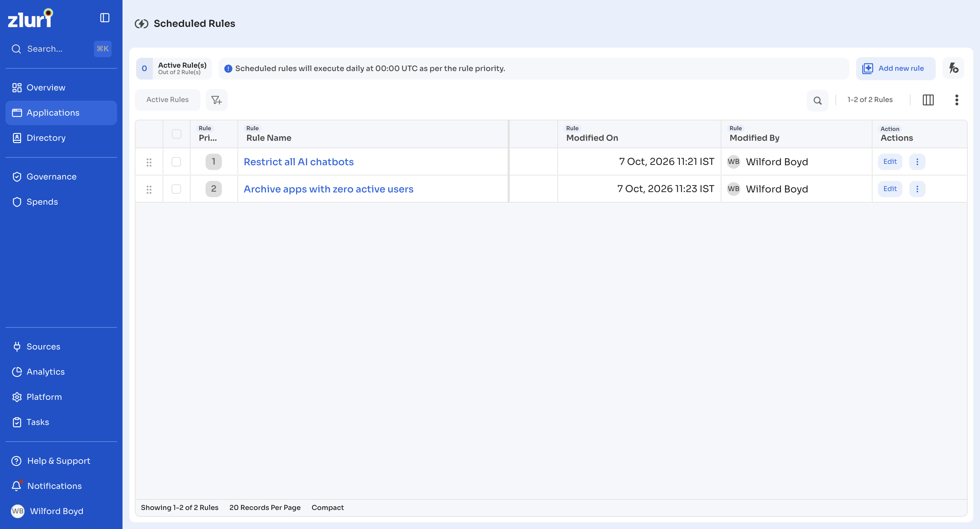Click drag handle of Archive apps row
The height and width of the screenshot is (529, 980).
pos(149,189)
